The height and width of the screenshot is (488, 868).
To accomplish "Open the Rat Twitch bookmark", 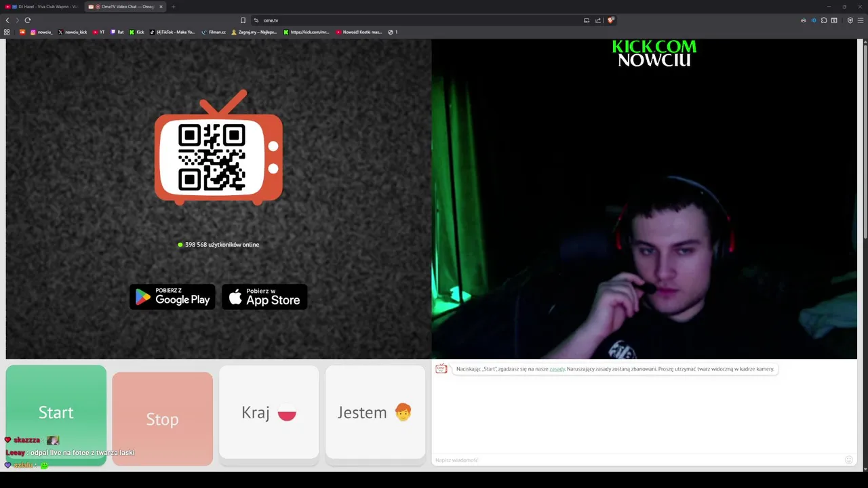I will pyautogui.click(x=117, y=32).
